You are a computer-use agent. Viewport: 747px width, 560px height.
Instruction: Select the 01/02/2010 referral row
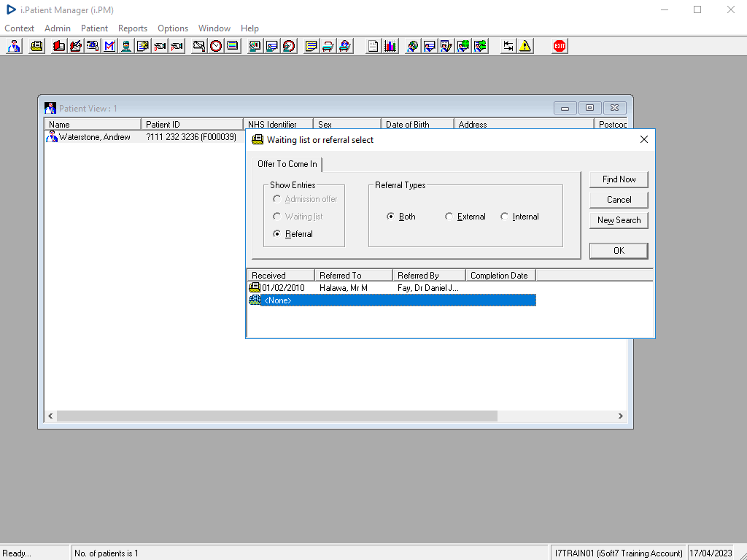pyautogui.click(x=392, y=287)
